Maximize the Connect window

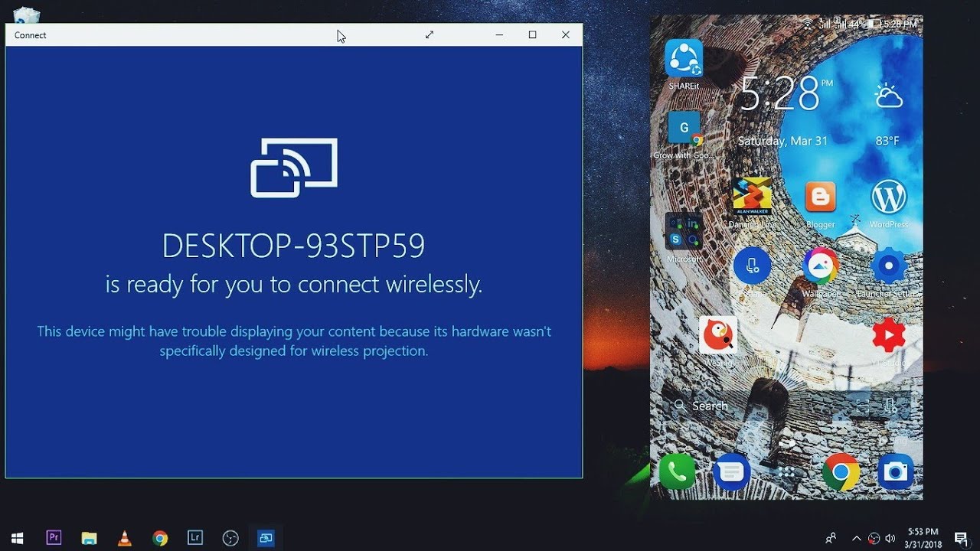click(x=533, y=34)
